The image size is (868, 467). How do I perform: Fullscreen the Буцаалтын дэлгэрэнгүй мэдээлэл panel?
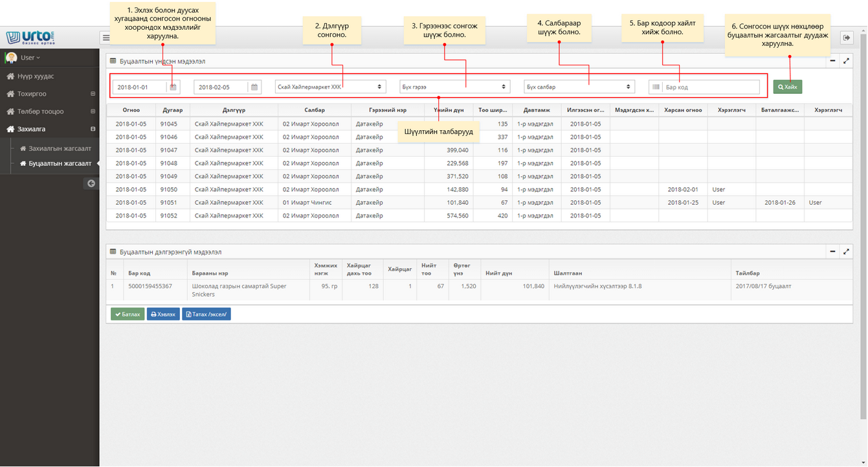point(846,251)
